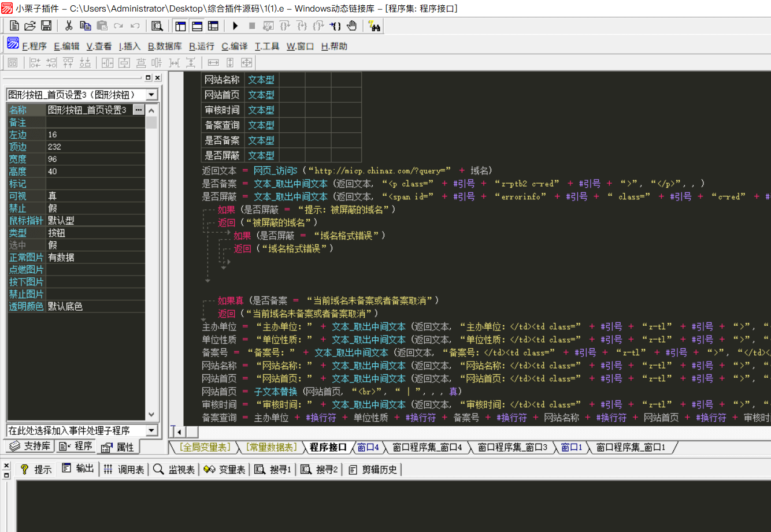Click the Open folder toolbar icon

click(30, 26)
